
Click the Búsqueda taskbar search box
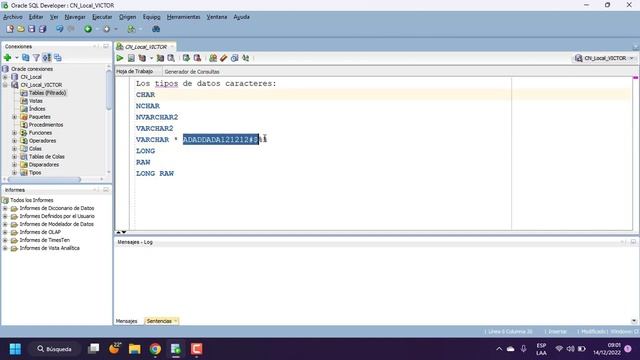(x=54, y=349)
